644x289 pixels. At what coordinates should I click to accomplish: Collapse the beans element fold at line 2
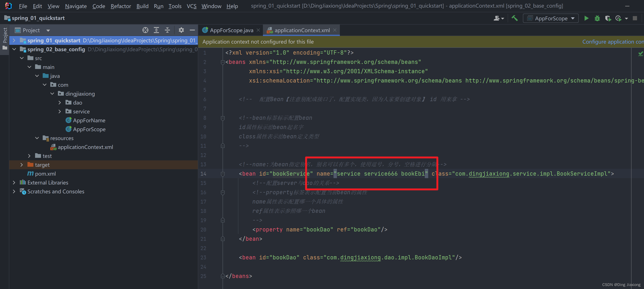click(223, 62)
